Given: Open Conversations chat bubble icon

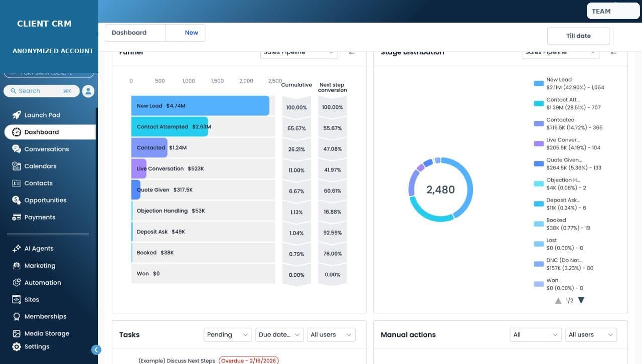Looking at the screenshot, I should tap(17, 149).
